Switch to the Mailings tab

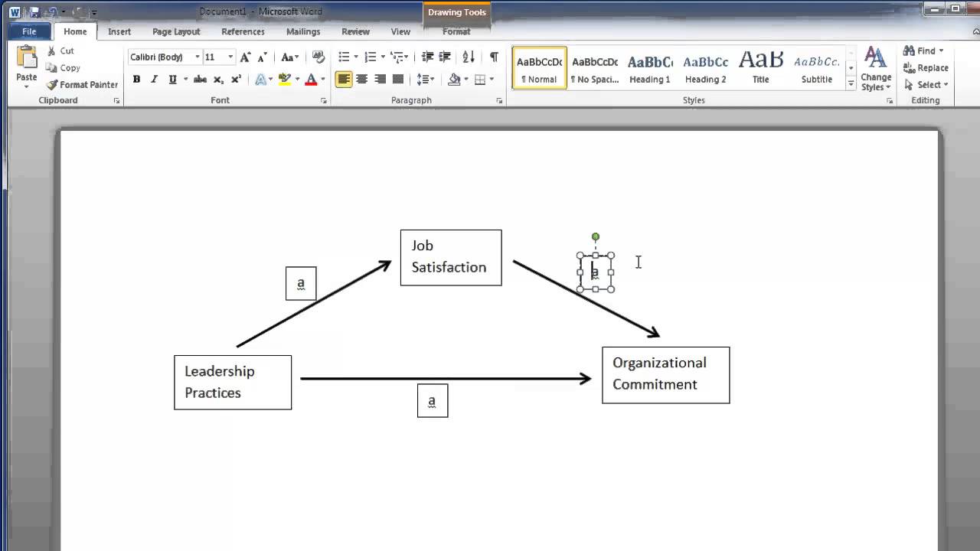pyautogui.click(x=303, y=31)
